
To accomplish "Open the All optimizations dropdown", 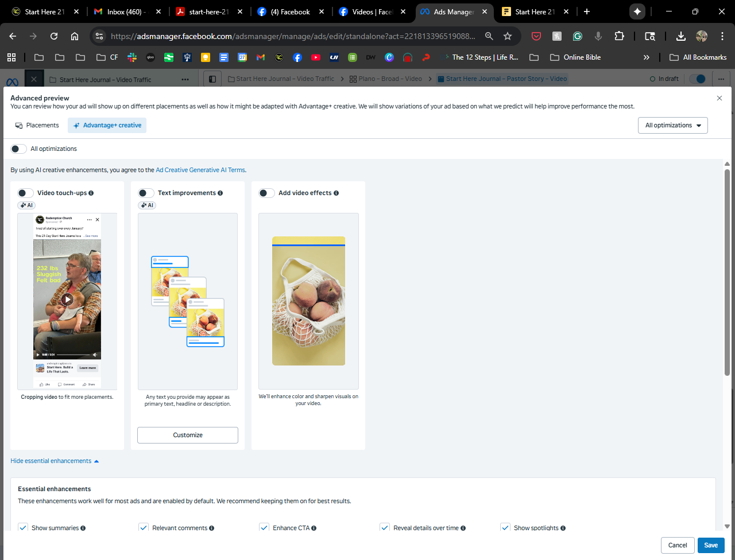I will coord(672,125).
